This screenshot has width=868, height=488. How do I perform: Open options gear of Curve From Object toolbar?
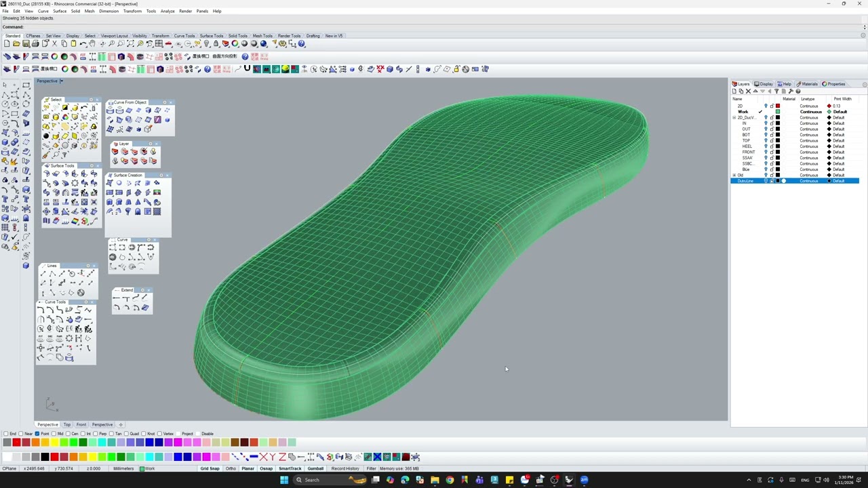click(165, 102)
